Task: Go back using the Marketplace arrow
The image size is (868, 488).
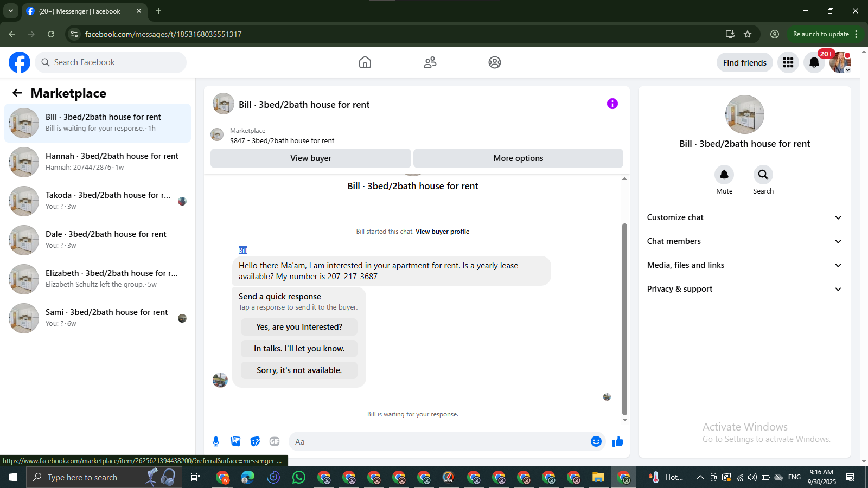Action: pyautogui.click(x=17, y=93)
